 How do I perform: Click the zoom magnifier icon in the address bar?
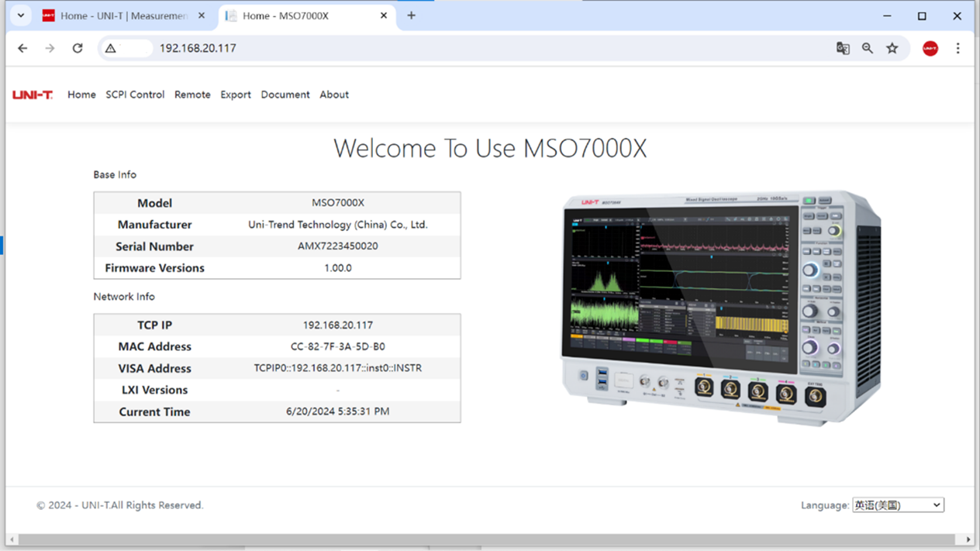[868, 48]
